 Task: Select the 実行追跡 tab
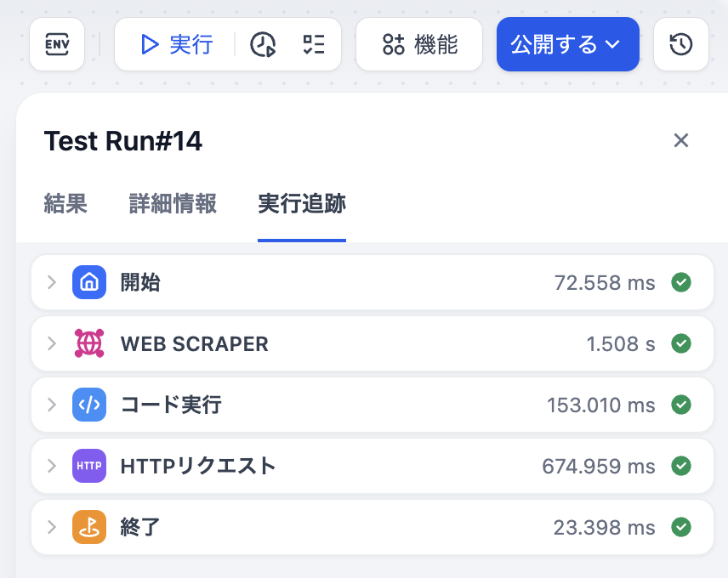[x=302, y=204]
